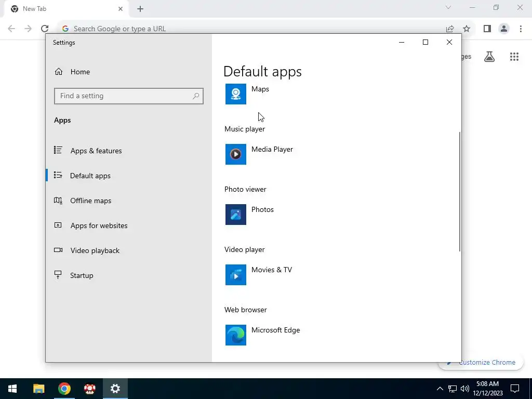This screenshot has height=399, width=532.
Task: Click the Apps for websites icon
Action: coord(58,225)
